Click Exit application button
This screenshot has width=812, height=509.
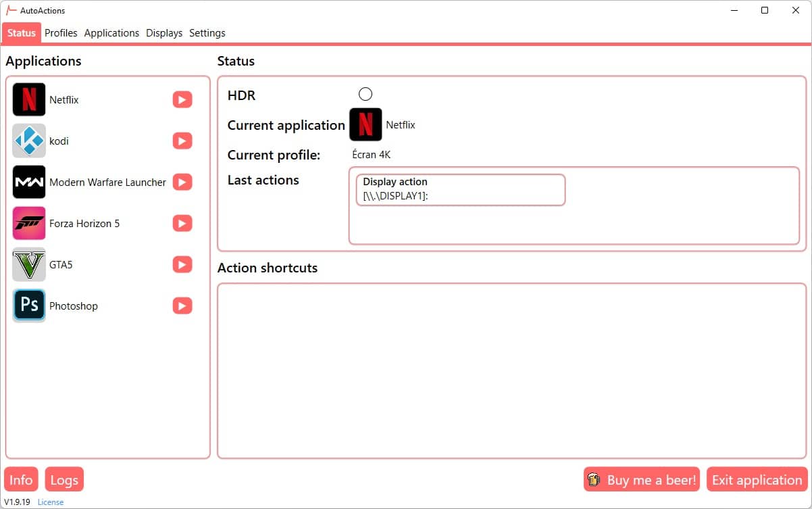757,480
